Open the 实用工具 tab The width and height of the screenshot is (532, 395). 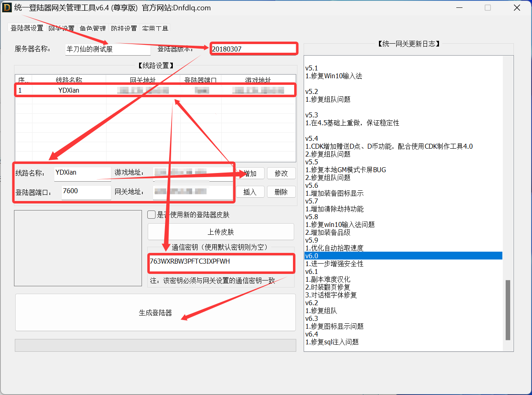click(x=155, y=28)
